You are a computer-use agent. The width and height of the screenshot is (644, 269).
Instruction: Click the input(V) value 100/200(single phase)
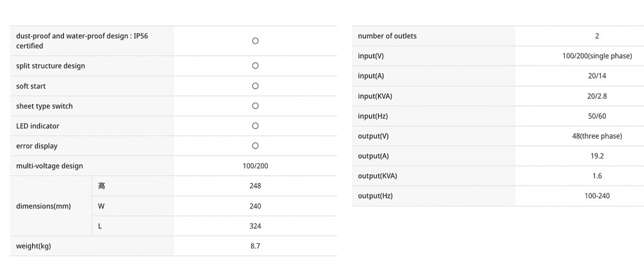click(x=597, y=56)
